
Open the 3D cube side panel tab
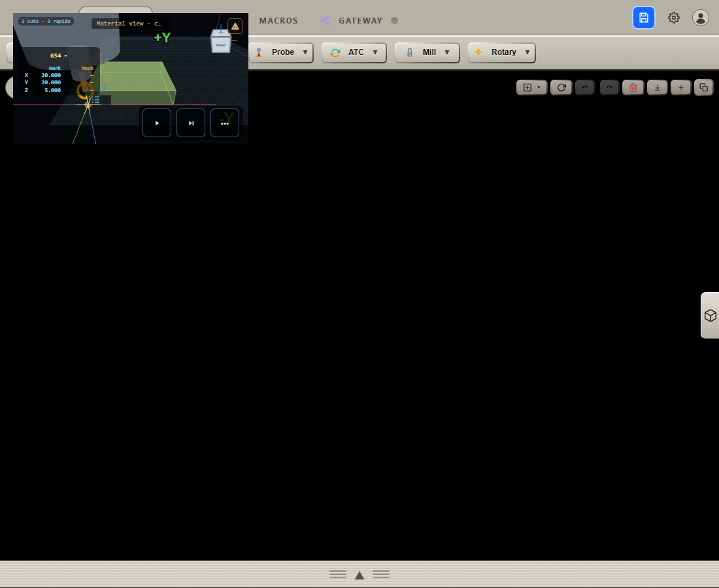click(x=711, y=316)
